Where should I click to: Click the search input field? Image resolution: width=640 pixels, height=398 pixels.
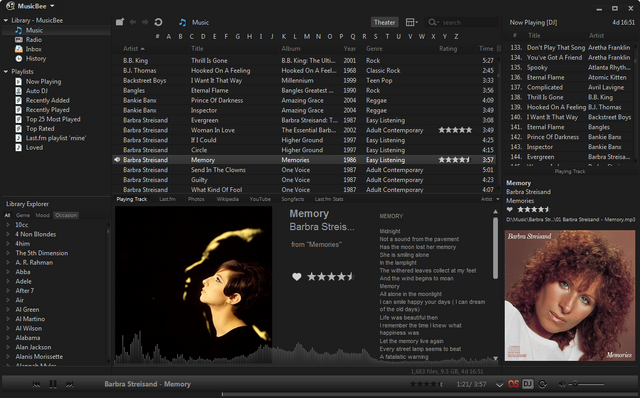click(469, 22)
